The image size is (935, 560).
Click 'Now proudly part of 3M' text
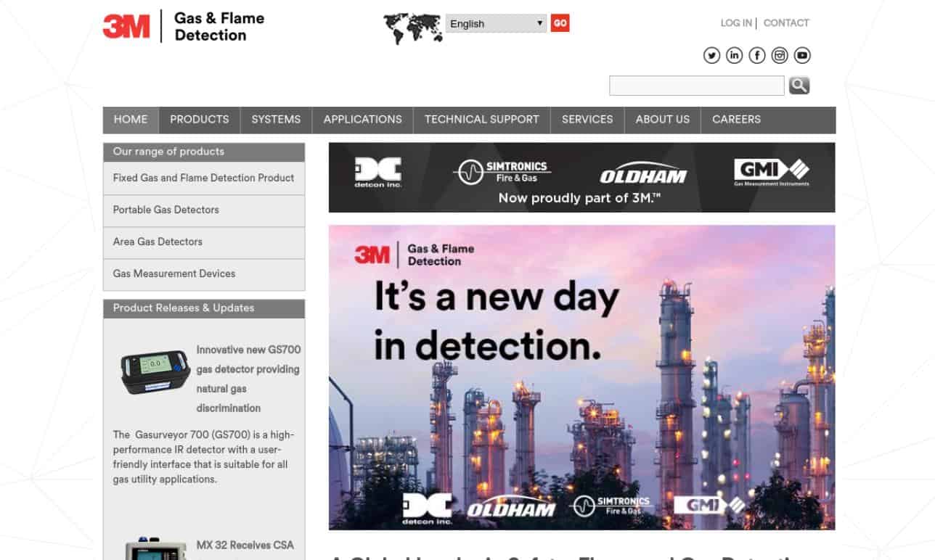pos(580,198)
